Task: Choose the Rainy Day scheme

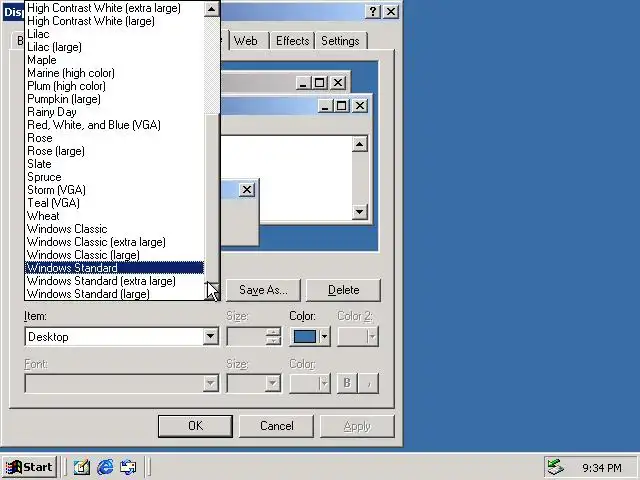Action: (x=114, y=112)
